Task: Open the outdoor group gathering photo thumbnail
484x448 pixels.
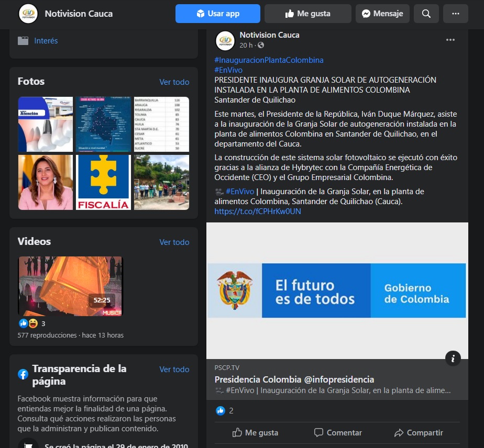Action: coord(161,182)
